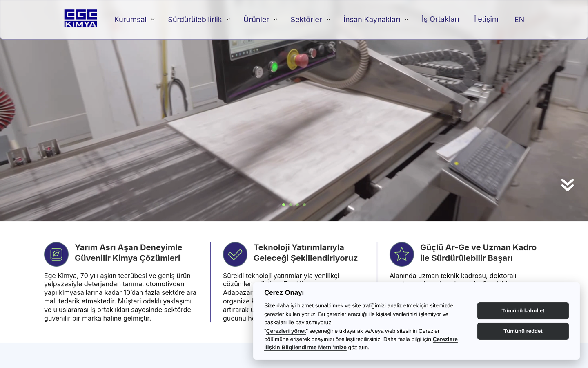Open the Ürünler menu
The width and height of the screenshot is (588, 368).
pyautogui.click(x=256, y=20)
